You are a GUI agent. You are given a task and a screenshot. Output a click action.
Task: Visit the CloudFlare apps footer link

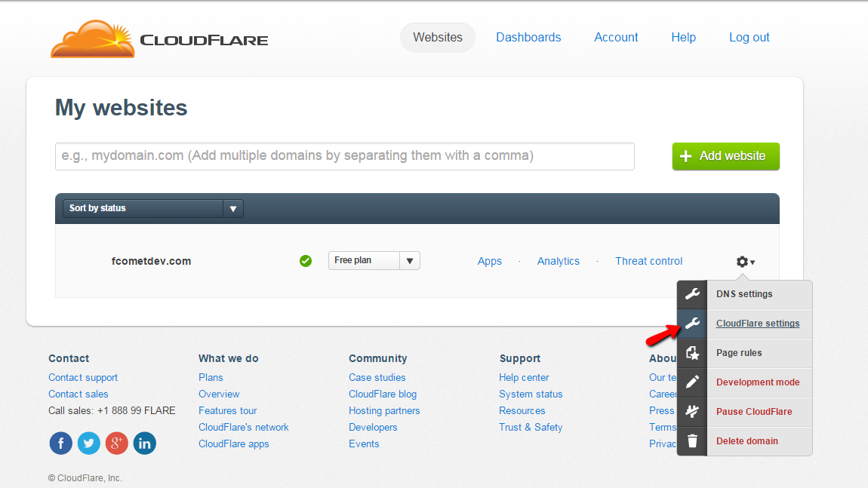(234, 443)
